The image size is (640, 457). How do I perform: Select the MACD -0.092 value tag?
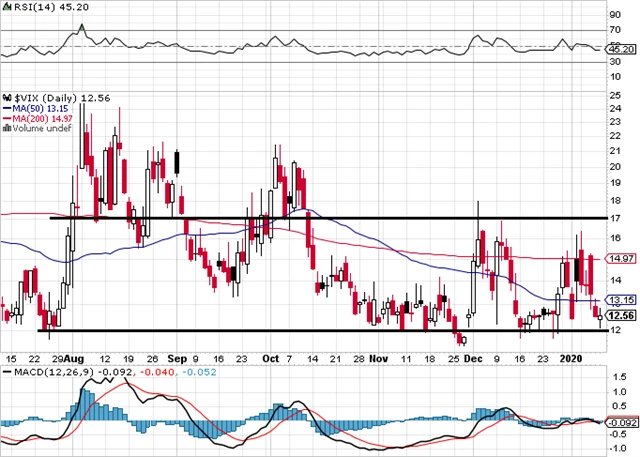622,422
